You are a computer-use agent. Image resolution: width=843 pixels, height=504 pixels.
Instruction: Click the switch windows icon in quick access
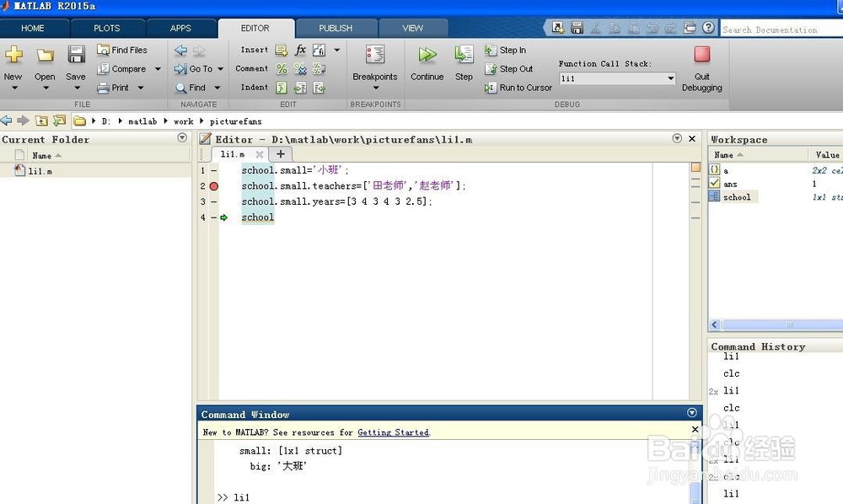(690, 28)
